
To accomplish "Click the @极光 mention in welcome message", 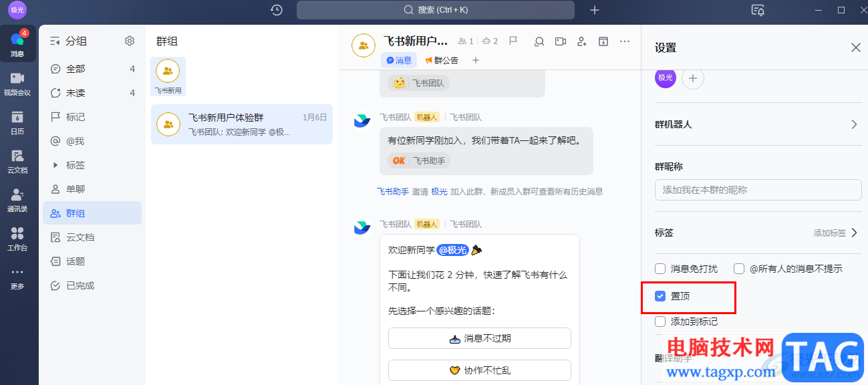I will [x=452, y=250].
